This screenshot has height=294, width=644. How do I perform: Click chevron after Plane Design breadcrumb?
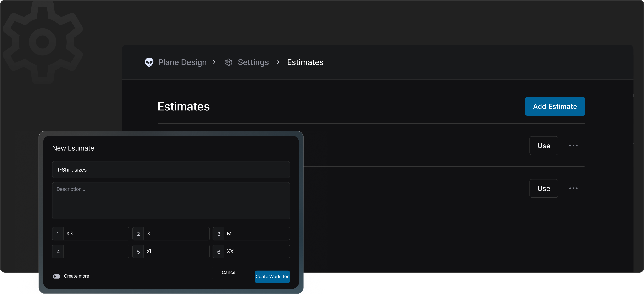pos(214,62)
